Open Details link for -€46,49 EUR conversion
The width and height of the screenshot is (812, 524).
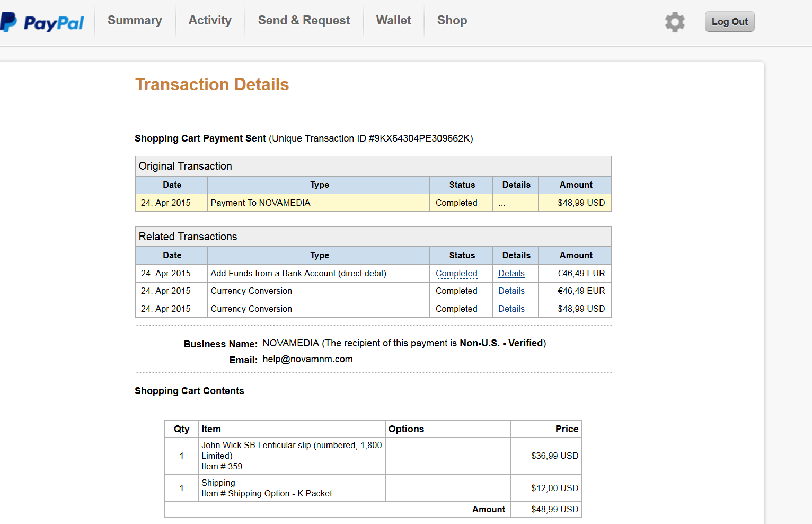[x=511, y=291]
